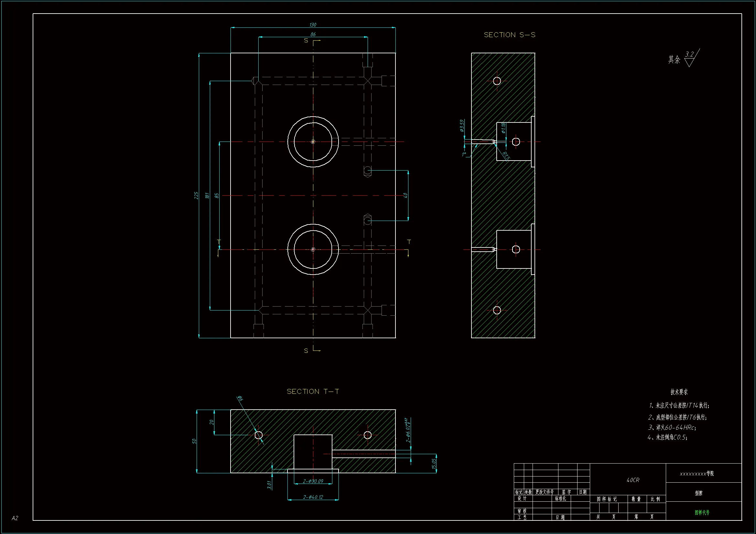Click the green 图样代号 text

point(702,513)
